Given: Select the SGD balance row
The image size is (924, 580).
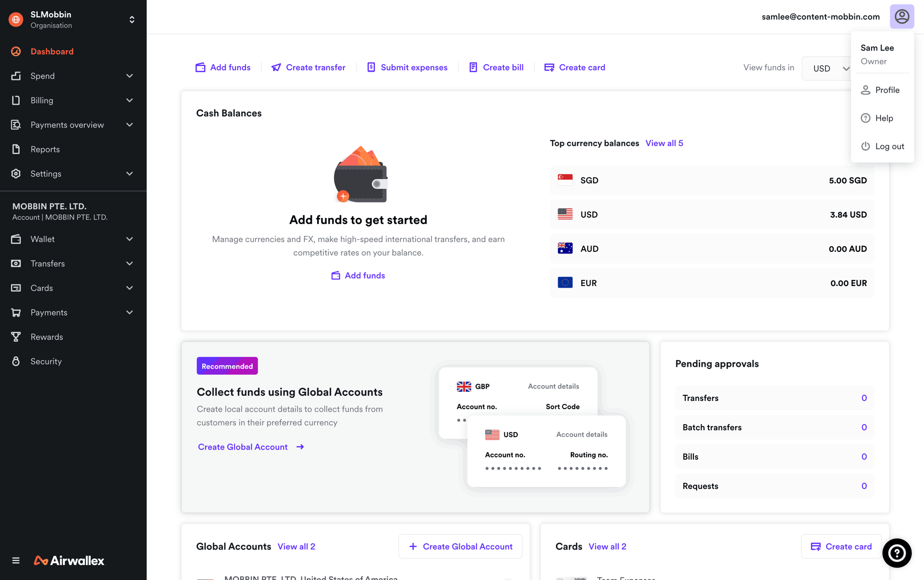Looking at the screenshot, I should (x=712, y=180).
